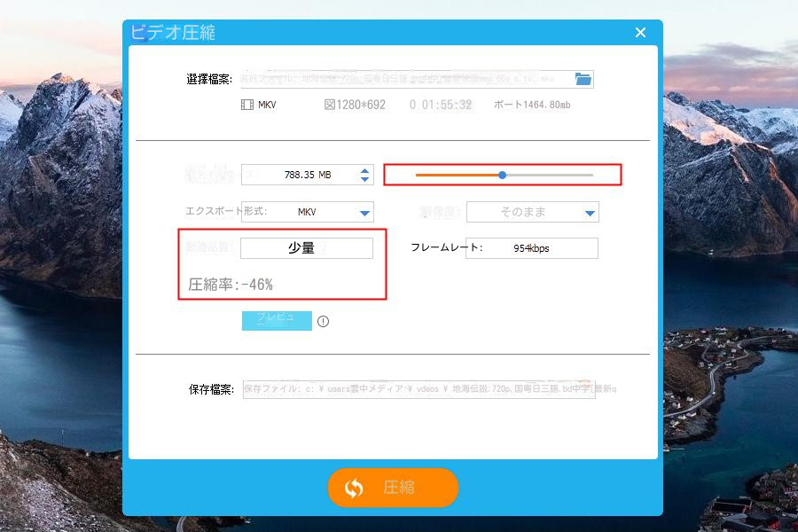Click the compression size slider handle
The image size is (798, 532).
click(502, 176)
